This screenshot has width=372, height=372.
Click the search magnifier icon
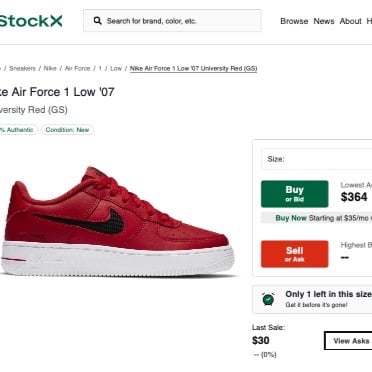point(97,21)
